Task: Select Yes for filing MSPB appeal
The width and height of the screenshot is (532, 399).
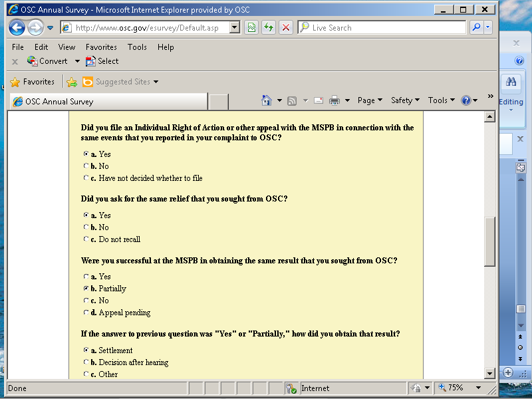Action: click(x=86, y=154)
